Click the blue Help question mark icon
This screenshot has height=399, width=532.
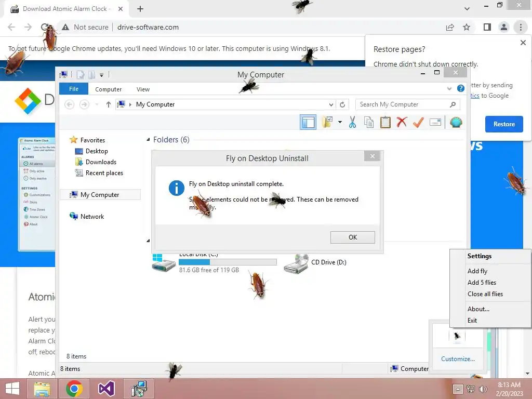[460, 88]
